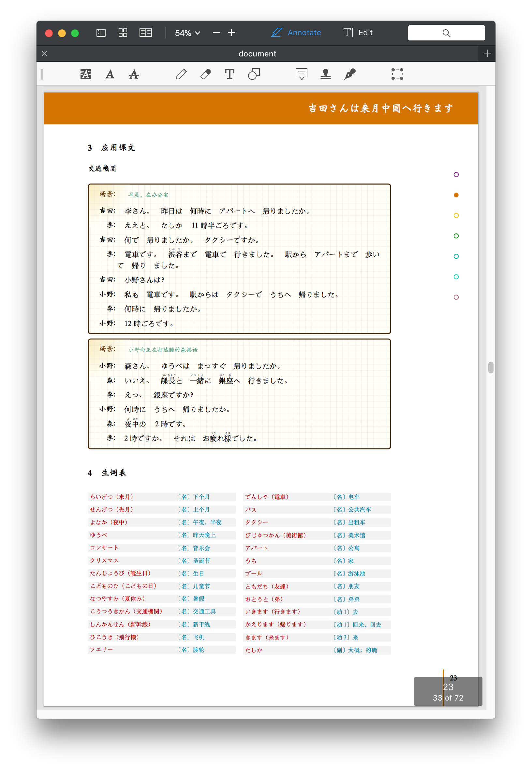Pick the lower cyan color circle

pyautogui.click(x=456, y=277)
